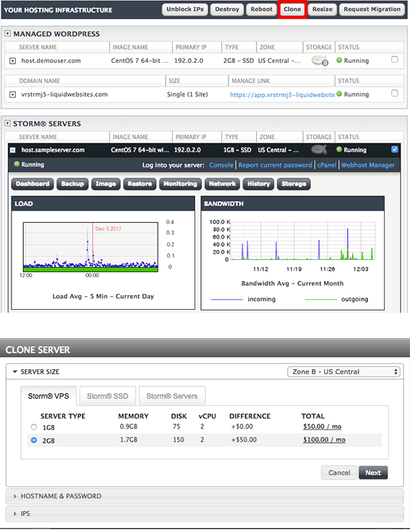The width and height of the screenshot is (415, 532).
Task: Expand the vrstrmj5-liquidwebsites.com row
Action: pos(12,94)
